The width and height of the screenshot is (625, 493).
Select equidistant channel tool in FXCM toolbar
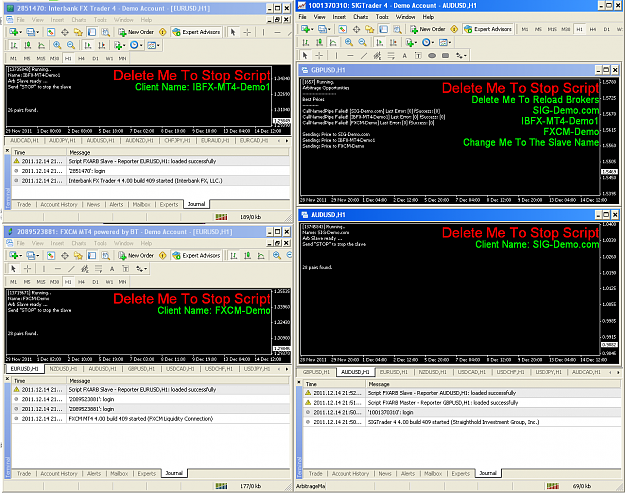85,269
